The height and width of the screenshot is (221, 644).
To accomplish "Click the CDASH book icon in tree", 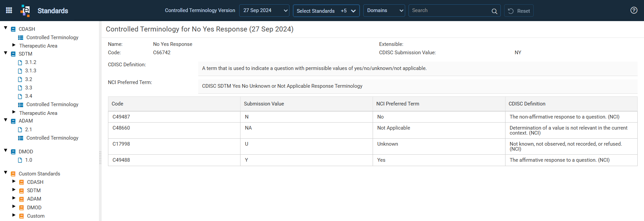I will tap(13, 29).
